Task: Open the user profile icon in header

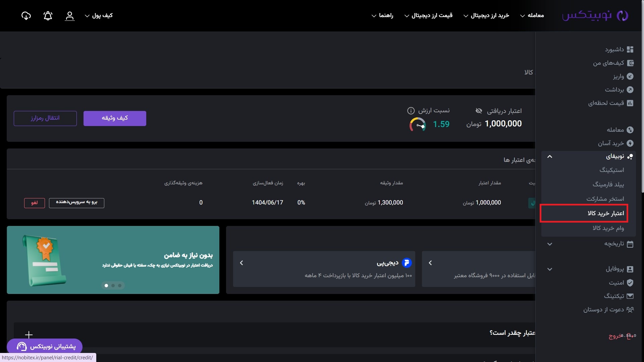Action: click(69, 16)
